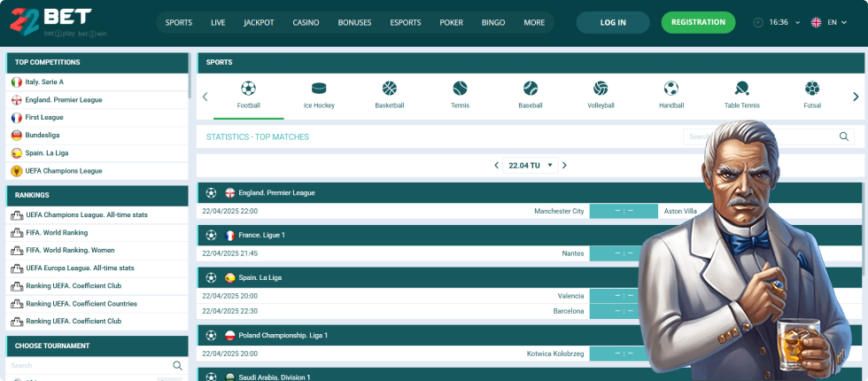Open the BINGO menu item

[x=493, y=23]
